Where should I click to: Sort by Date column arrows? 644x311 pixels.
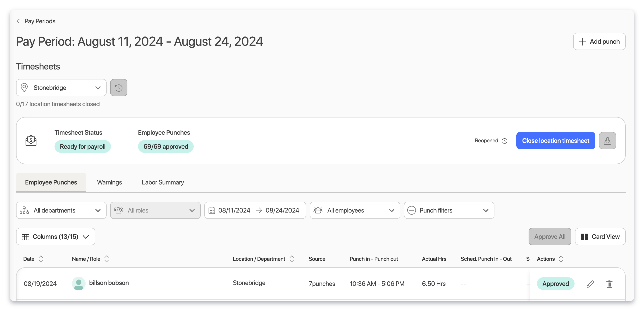click(x=41, y=259)
